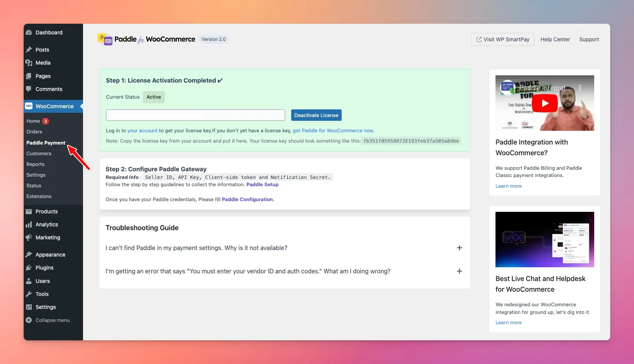The height and width of the screenshot is (364, 634).
Task: Click the Plugins plug icon
Action: point(29,268)
